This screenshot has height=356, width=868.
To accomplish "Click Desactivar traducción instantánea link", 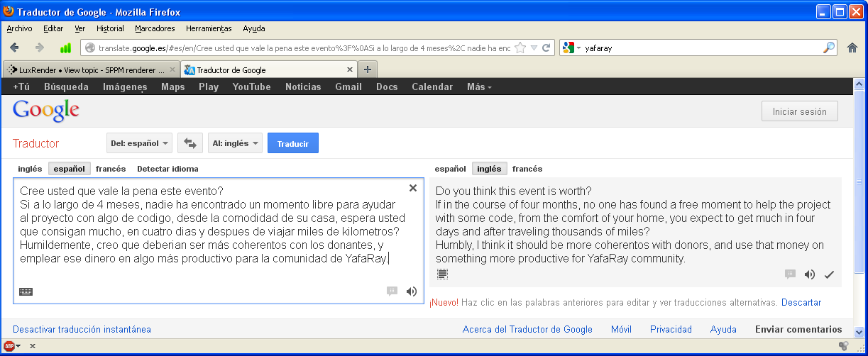I will [82, 329].
